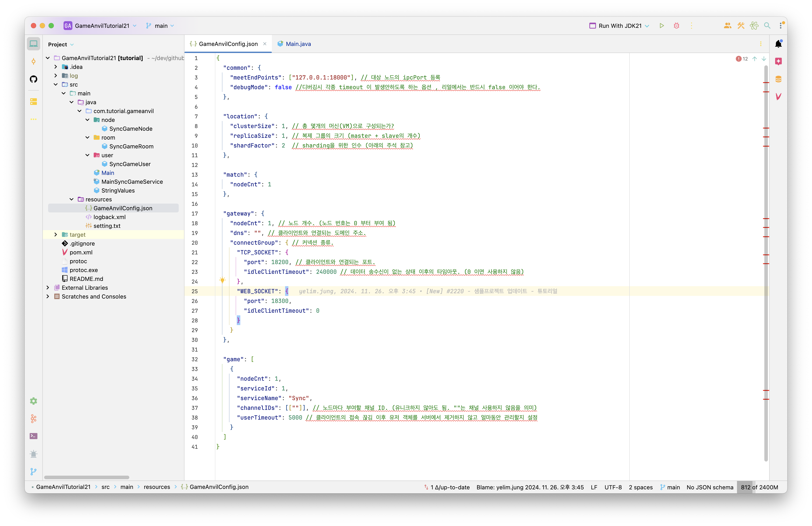Click the editor vertical scrollbar

(x=766, y=263)
